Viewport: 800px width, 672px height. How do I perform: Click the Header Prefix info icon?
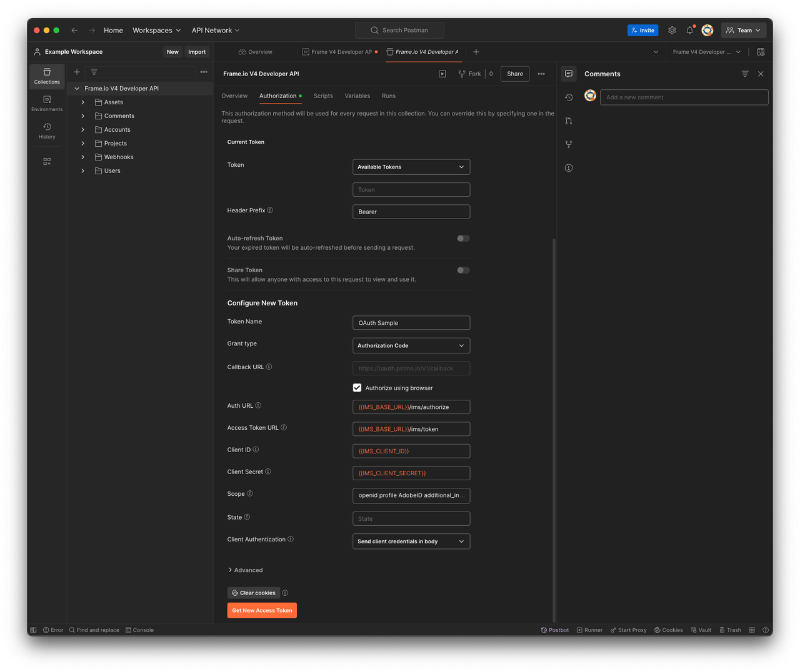point(270,210)
